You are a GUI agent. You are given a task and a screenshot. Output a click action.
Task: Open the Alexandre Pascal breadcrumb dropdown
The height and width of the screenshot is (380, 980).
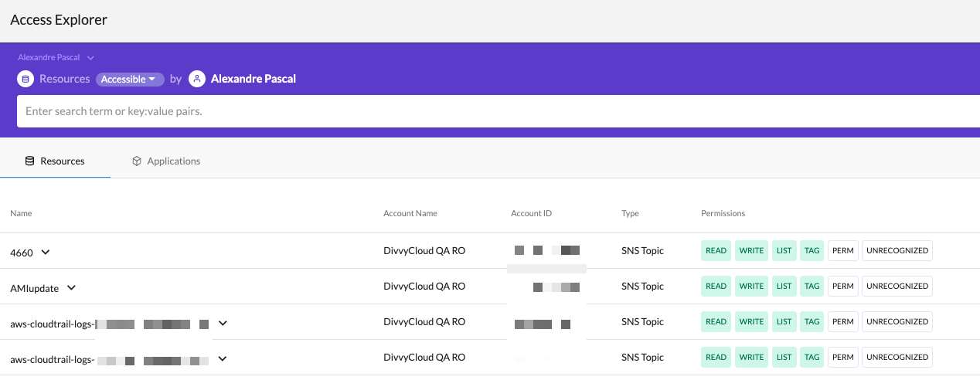pos(56,57)
